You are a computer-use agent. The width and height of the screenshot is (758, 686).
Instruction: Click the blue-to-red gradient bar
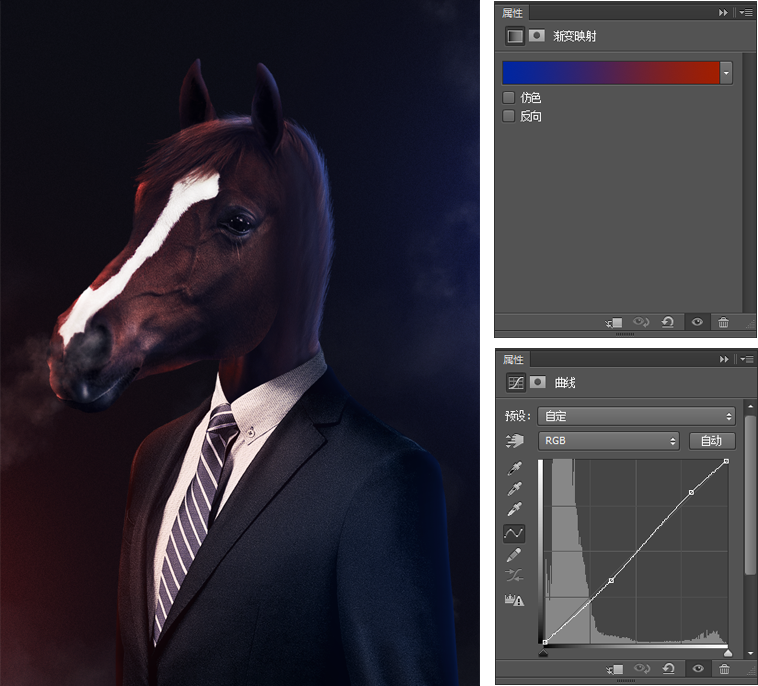point(611,73)
